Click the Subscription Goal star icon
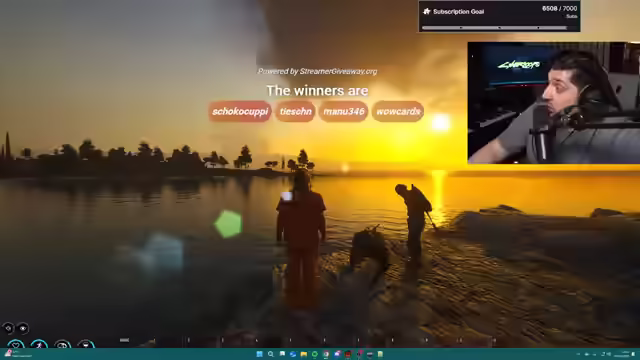The image size is (640, 360). click(x=427, y=11)
